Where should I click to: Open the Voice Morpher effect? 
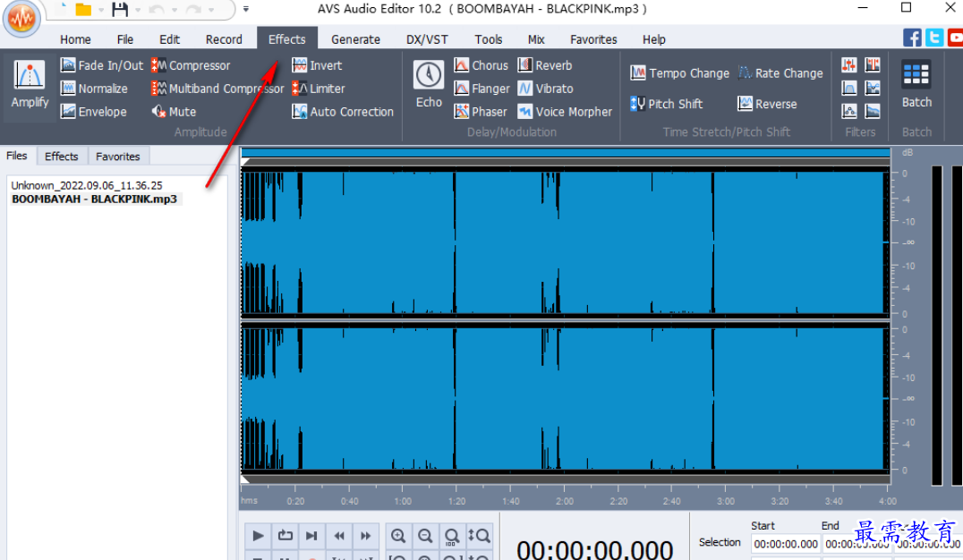[565, 112]
